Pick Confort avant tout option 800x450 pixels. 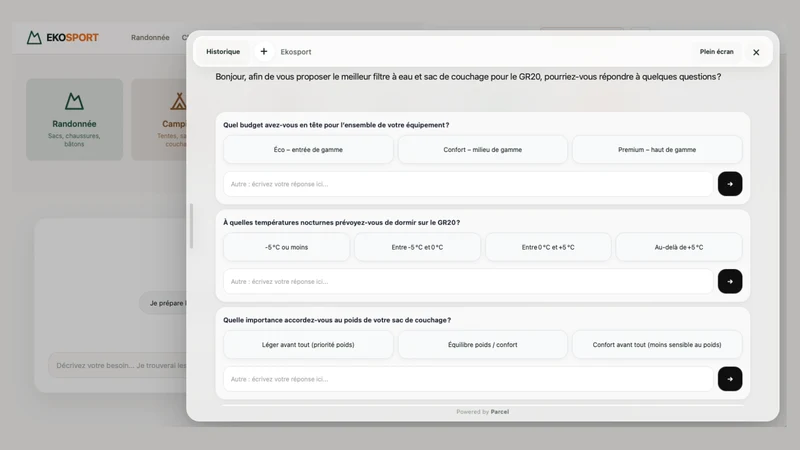pos(657,344)
